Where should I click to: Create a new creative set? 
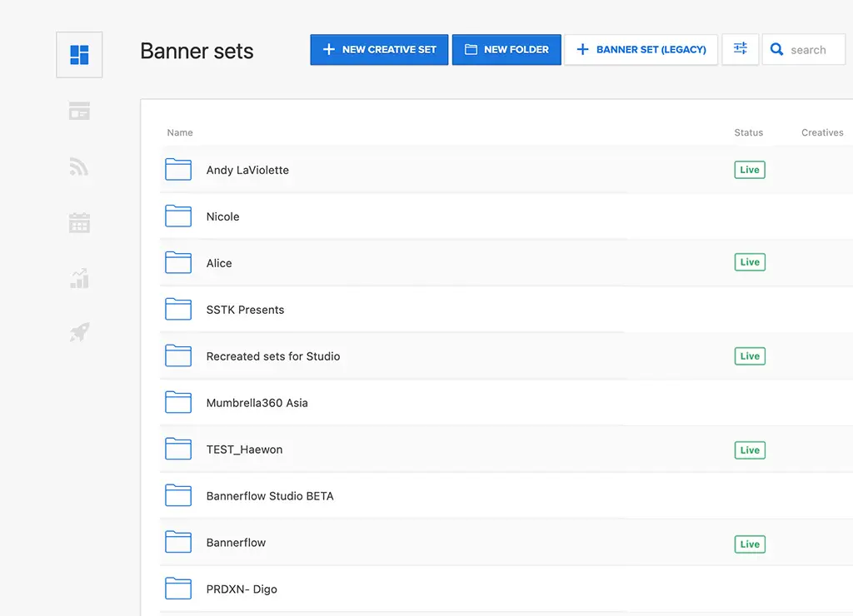(x=379, y=49)
